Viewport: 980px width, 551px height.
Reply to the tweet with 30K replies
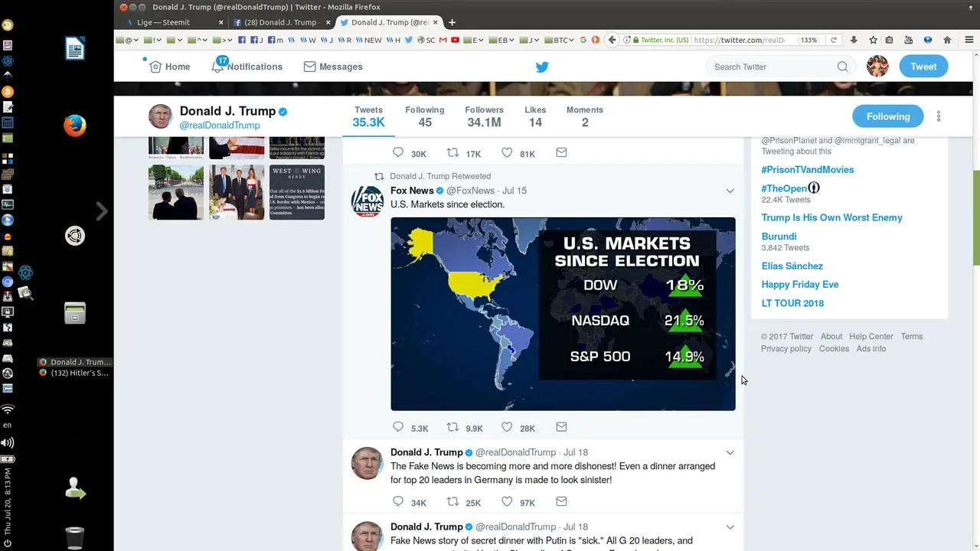coord(398,153)
